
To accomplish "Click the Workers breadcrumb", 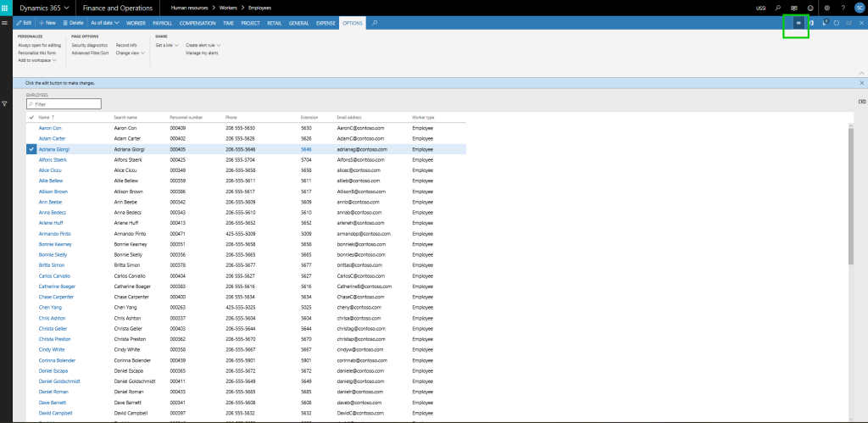I will coord(228,8).
